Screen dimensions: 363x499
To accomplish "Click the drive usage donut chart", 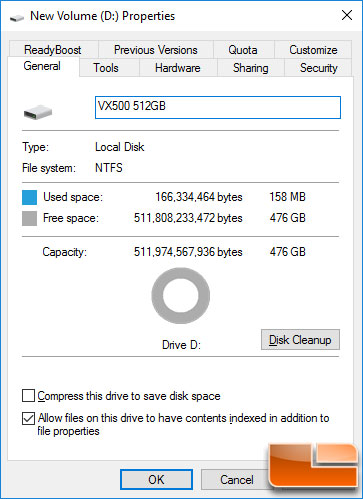I will point(181,295).
